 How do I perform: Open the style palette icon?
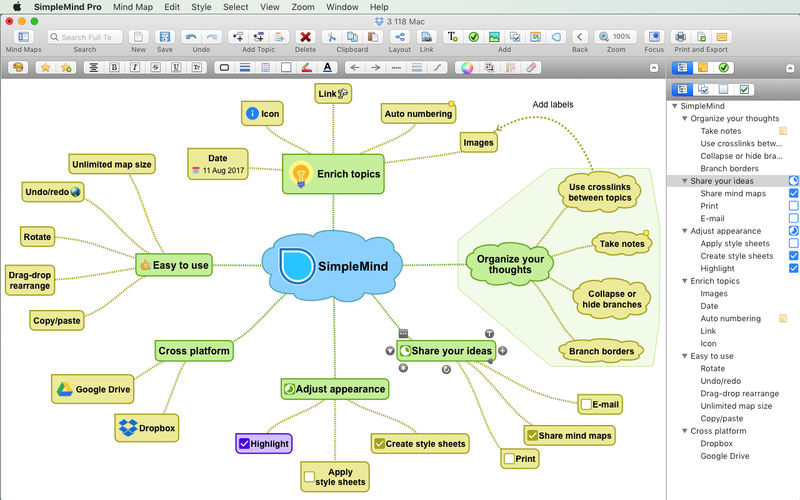18,67
